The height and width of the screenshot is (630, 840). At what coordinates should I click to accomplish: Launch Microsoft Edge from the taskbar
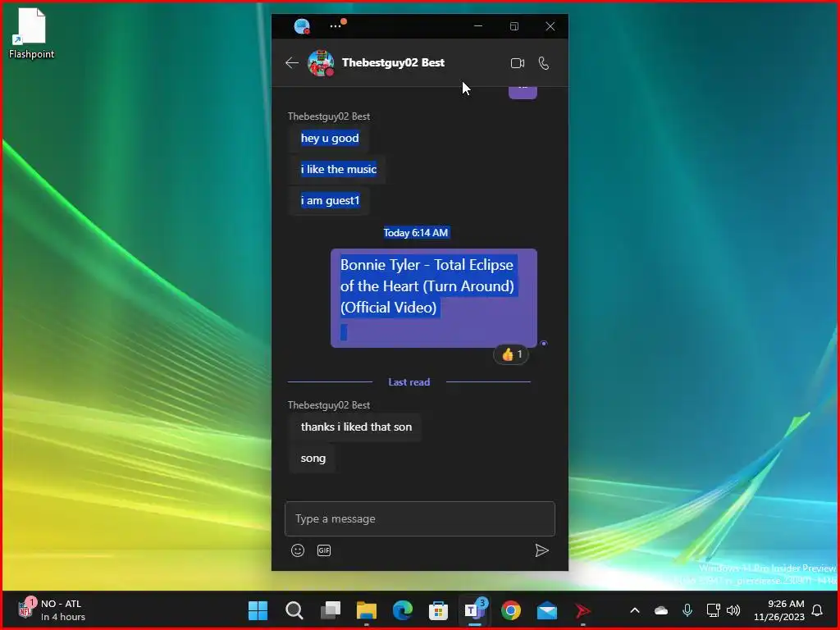pyautogui.click(x=403, y=610)
